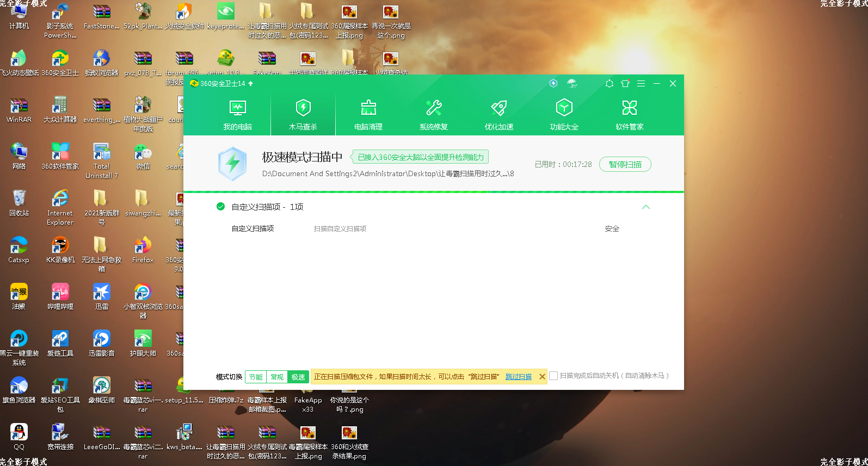Click the 跳过扫描 link
Viewport: 868px width, 466px height.
point(519,377)
